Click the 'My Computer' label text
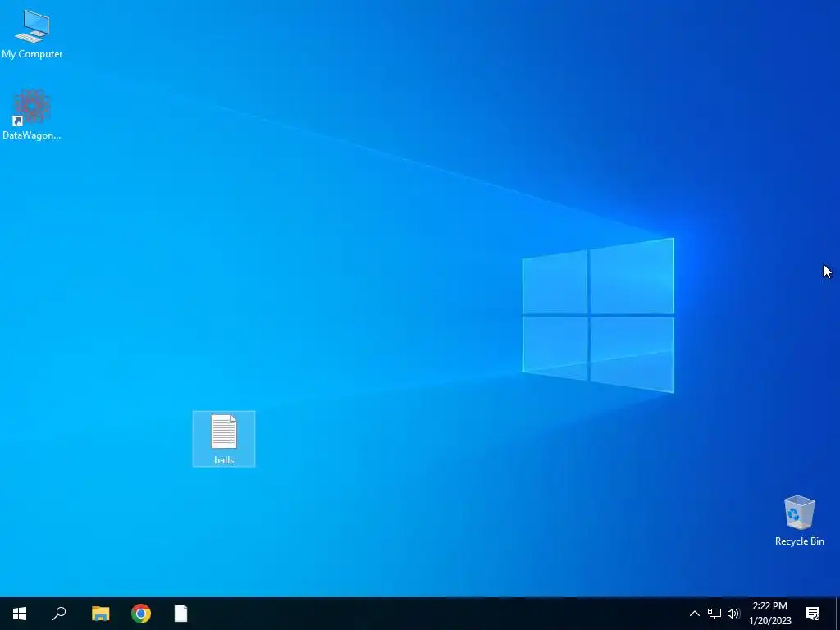Image resolution: width=840 pixels, height=630 pixels. tap(32, 54)
